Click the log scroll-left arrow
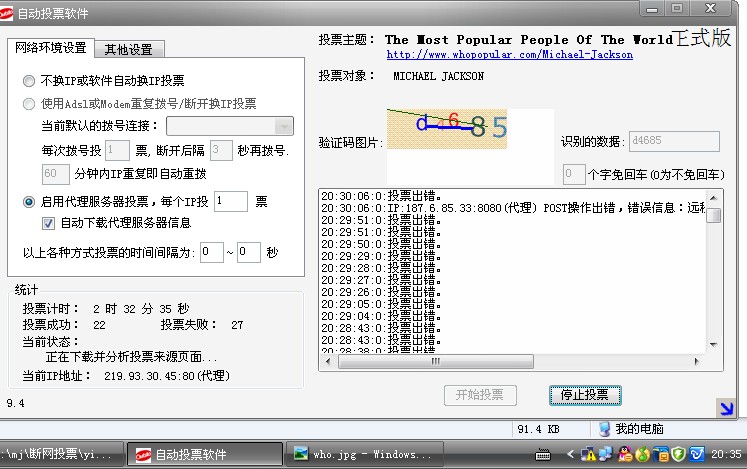 click(x=328, y=361)
